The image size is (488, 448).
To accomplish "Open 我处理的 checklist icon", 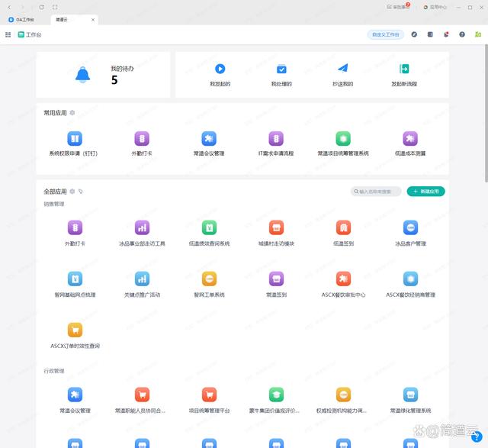I will [x=281, y=69].
